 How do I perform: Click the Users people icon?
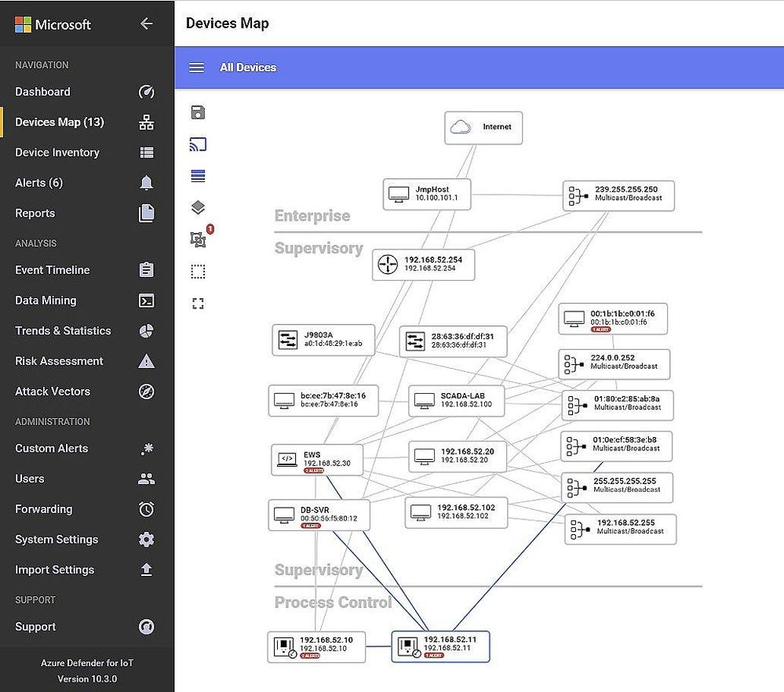(x=147, y=479)
